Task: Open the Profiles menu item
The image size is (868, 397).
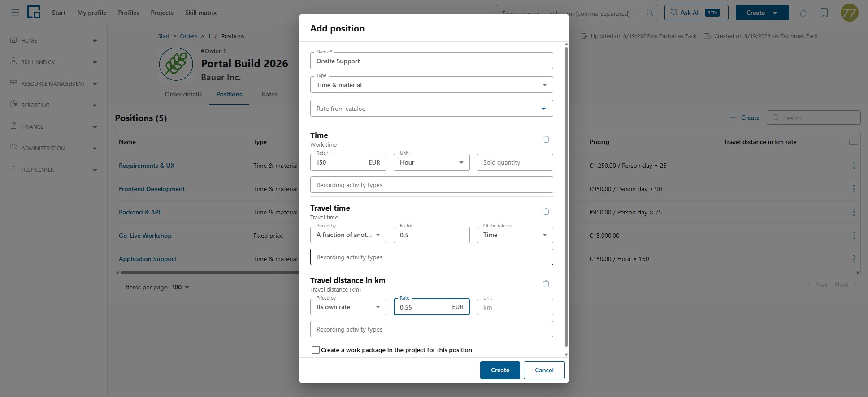Action: click(129, 13)
